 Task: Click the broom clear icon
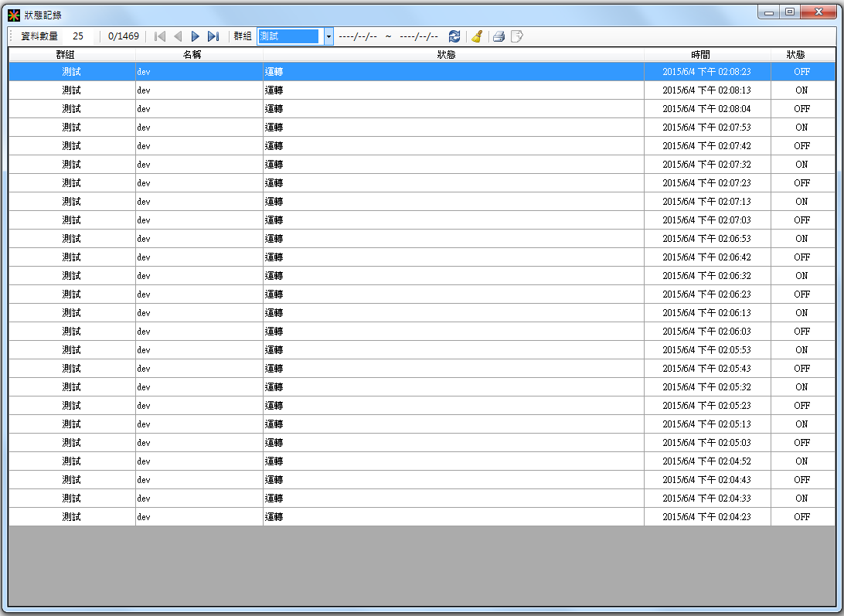click(x=477, y=36)
